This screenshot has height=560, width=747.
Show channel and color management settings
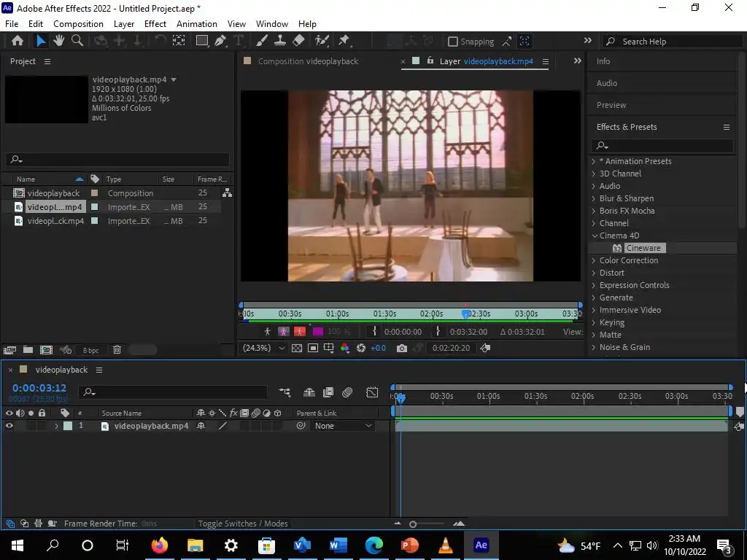coord(345,348)
